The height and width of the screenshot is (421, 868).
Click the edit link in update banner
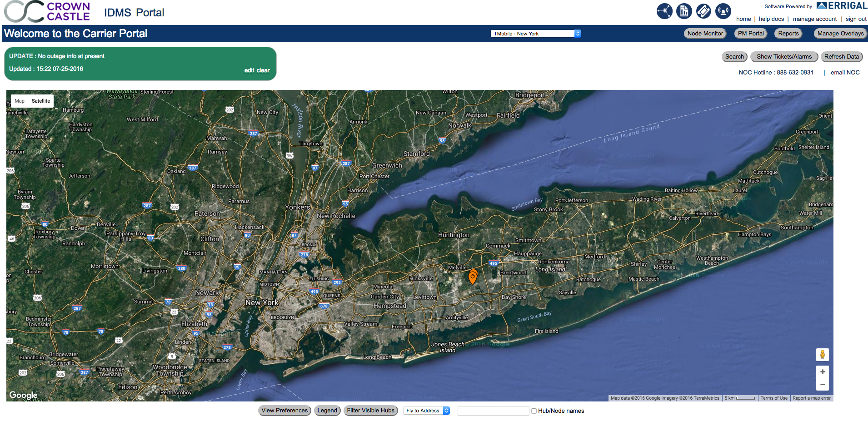coord(249,70)
